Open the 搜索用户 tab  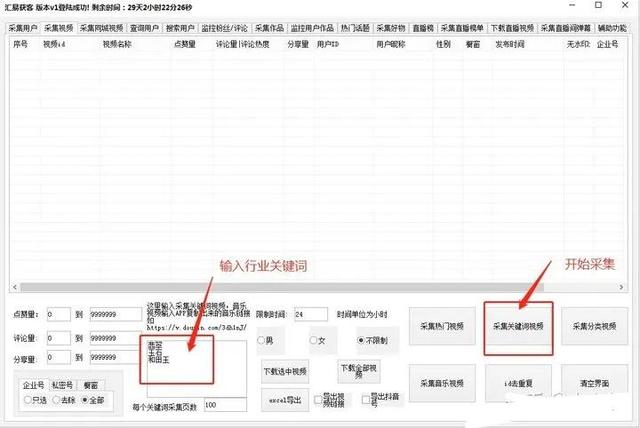(180, 28)
